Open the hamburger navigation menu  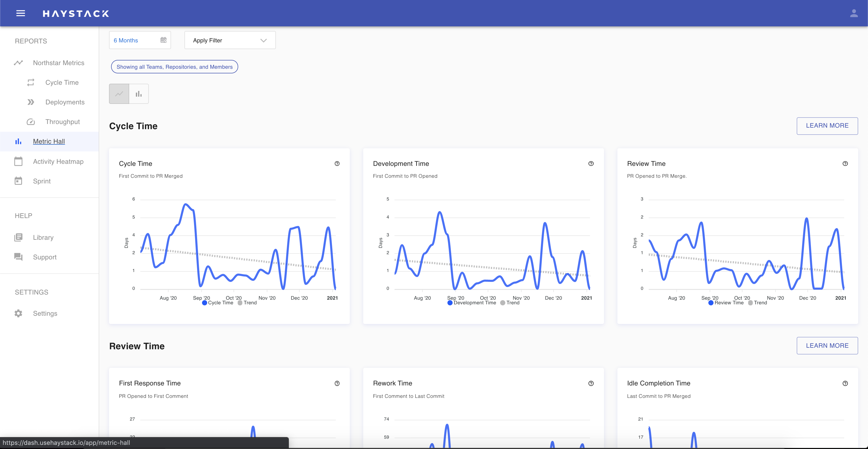click(x=21, y=13)
